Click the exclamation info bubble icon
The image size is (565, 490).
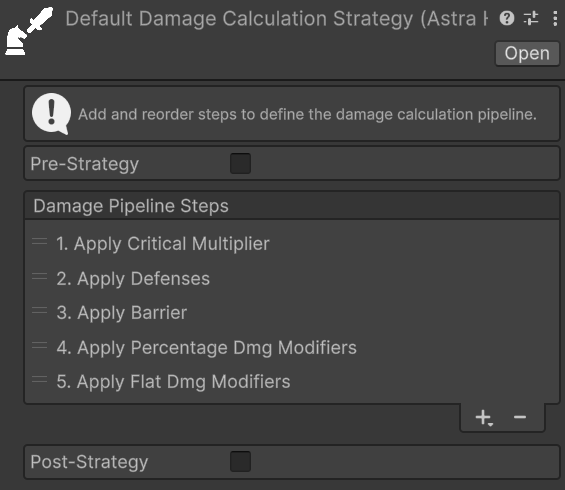51,114
